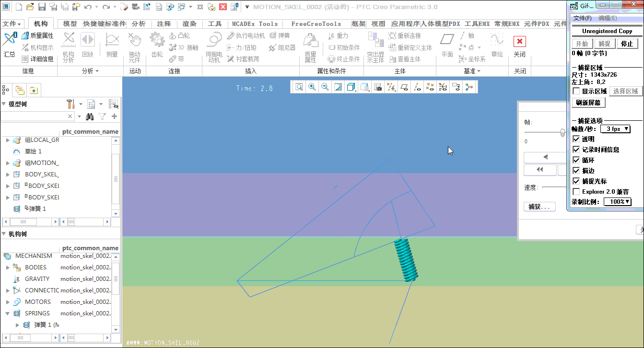
Task: Click the frame slider handle in playback panel
Action: [562, 133]
